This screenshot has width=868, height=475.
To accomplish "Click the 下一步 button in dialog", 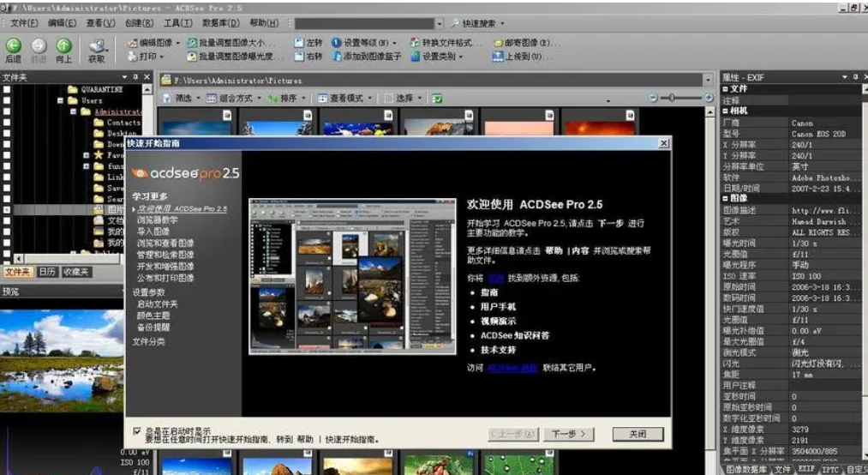I will coord(568,434).
